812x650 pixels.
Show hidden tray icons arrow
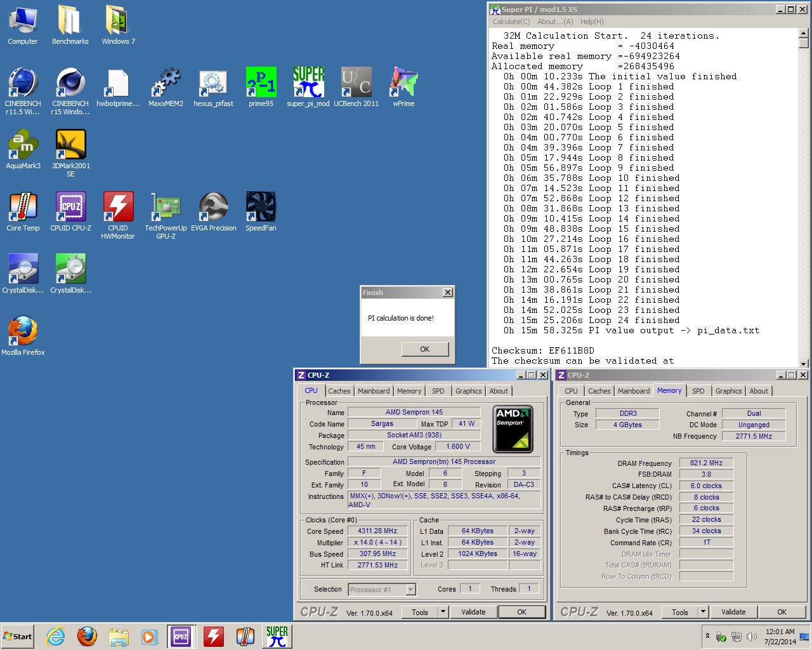pos(707,636)
